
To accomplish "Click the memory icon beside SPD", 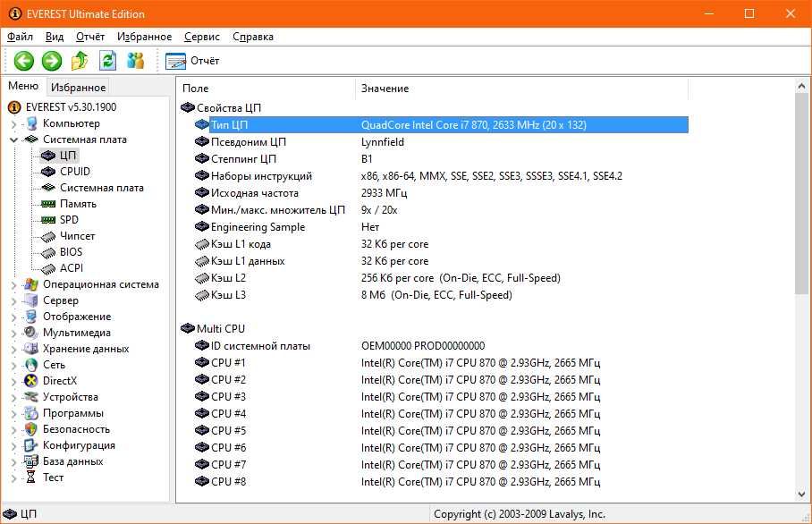I will [x=48, y=220].
